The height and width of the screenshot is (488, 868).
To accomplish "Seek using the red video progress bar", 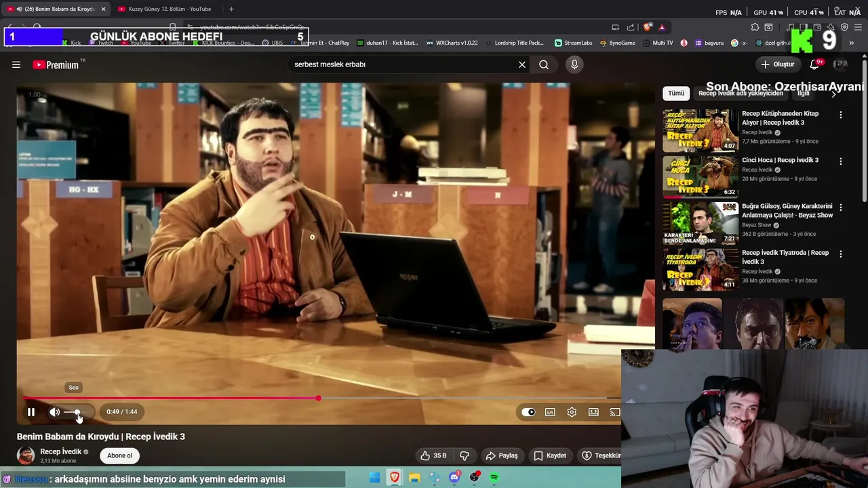I will (x=171, y=398).
